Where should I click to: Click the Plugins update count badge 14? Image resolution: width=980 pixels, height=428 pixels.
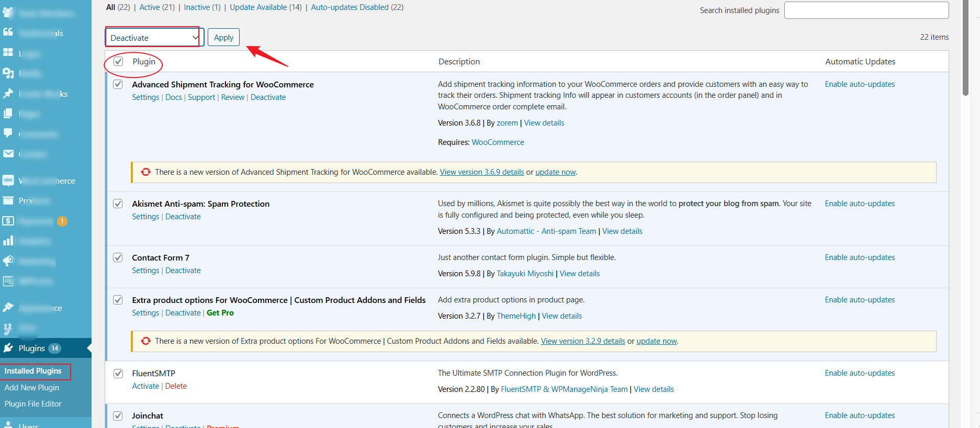pos(55,348)
